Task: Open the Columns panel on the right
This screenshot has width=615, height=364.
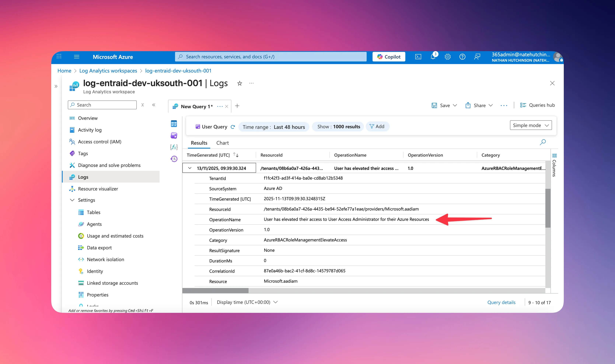Action: pos(554,165)
